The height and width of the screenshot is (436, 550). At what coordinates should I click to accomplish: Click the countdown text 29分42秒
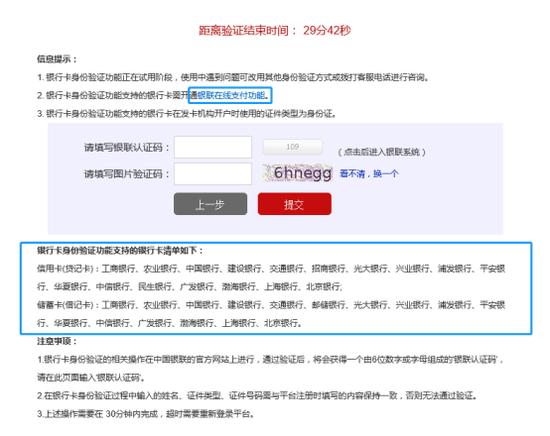coord(327,31)
